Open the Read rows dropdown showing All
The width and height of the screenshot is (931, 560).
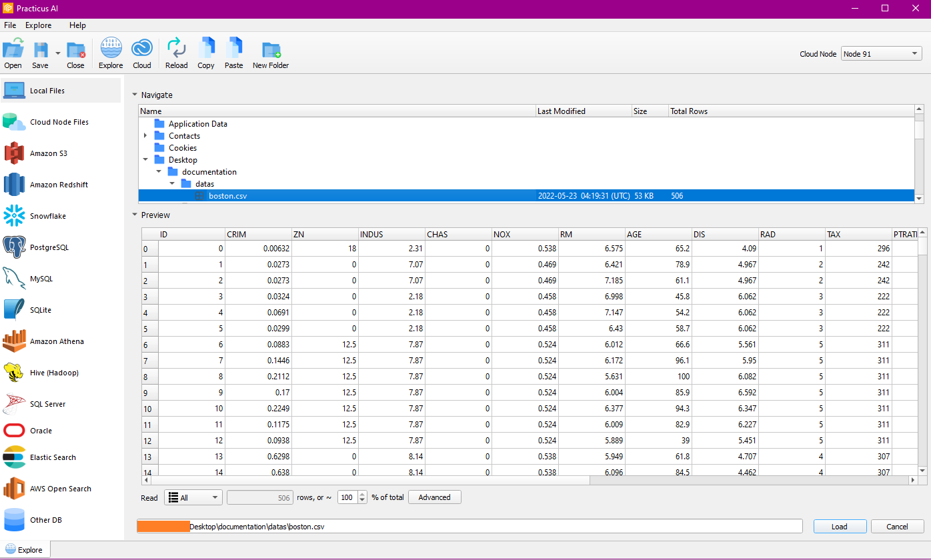tap(193, 497)
